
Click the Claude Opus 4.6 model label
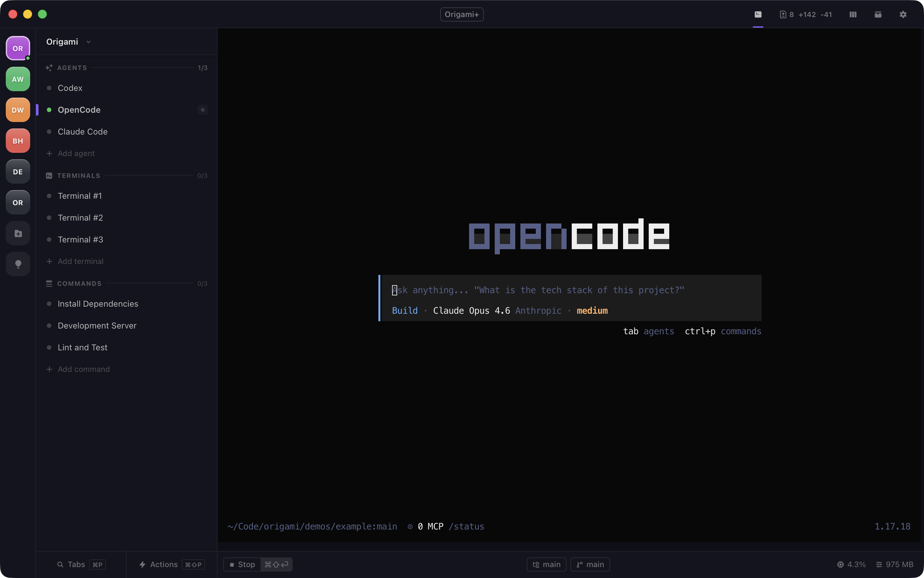pyautogui.click(x=471, y=311)
